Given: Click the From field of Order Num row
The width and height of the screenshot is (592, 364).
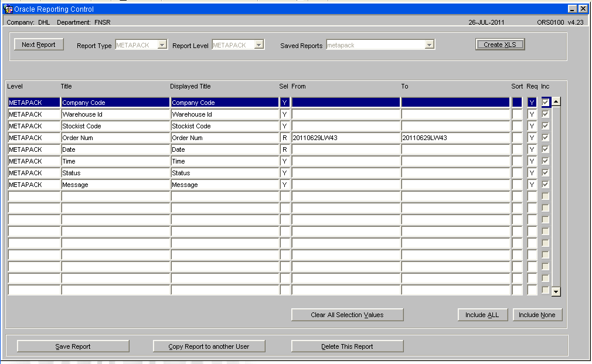Looking at the screenshot, I should [345, 138].
